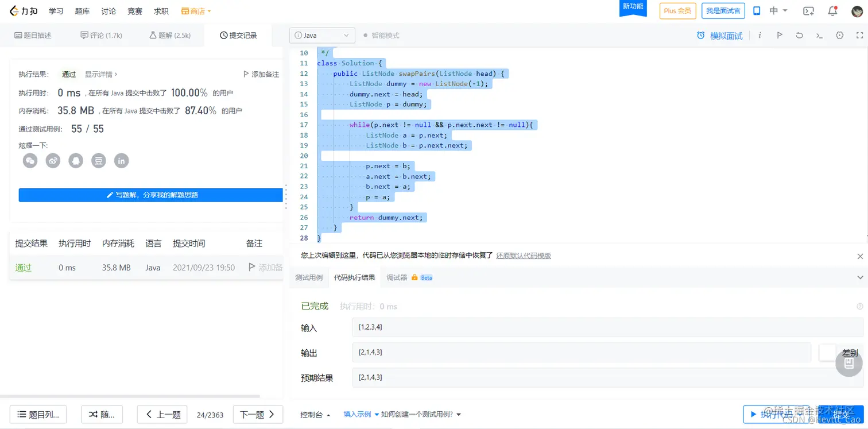Image resolution: width=868 pixels, height=429 pixels.
Task: Enter fullscreen mode with expand icon
Action: point(859,35)
